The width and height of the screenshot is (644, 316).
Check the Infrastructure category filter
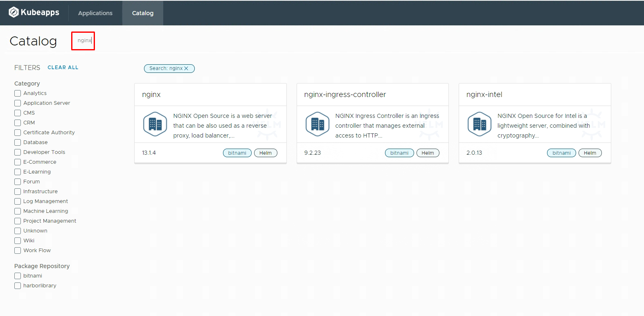point(18,192)
